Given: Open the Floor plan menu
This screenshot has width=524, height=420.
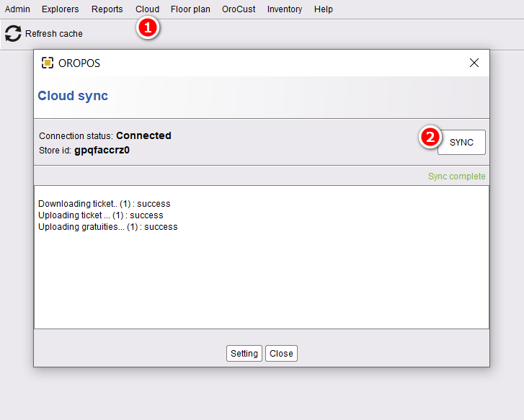Looking at the screenshot, I should click(190, 9).
